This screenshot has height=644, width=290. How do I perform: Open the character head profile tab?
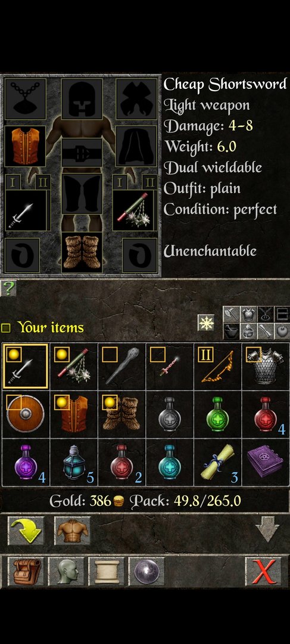pos(66,571)
